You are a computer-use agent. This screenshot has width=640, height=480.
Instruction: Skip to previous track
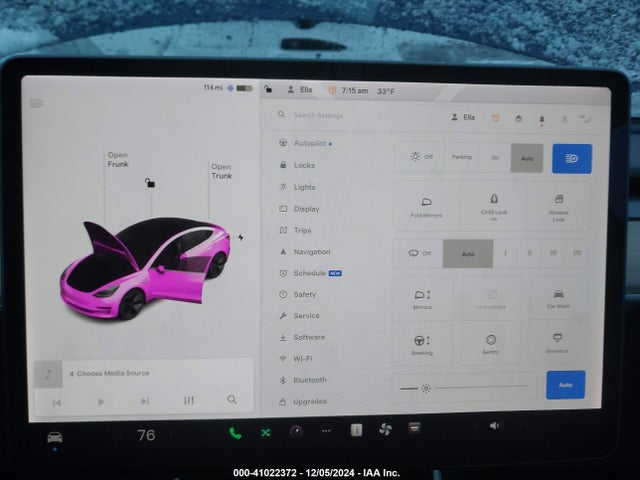tap(57, 403)
